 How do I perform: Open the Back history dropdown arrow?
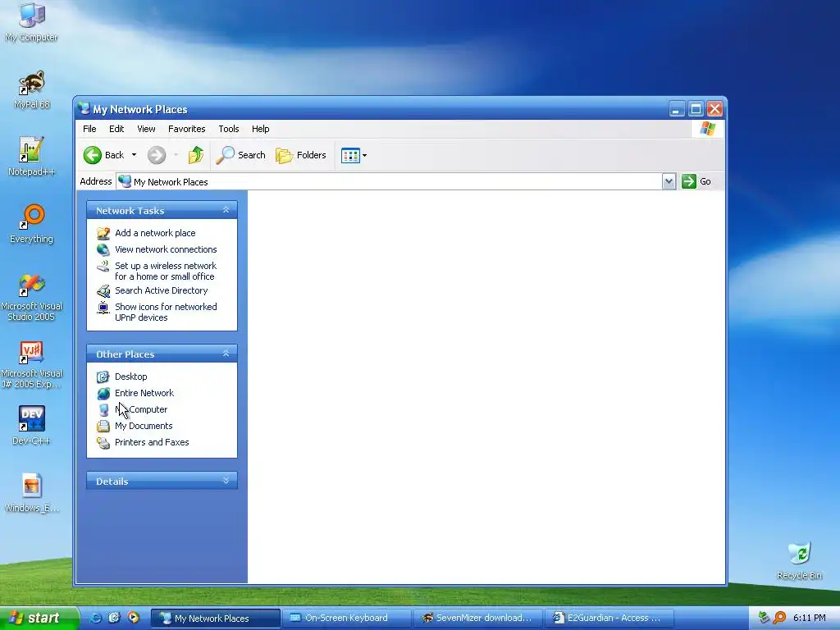point(134,155)
